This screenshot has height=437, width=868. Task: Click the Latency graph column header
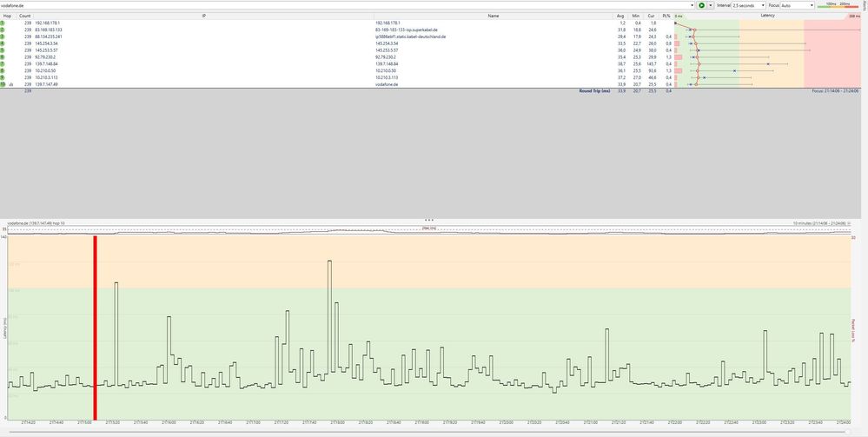pos(766,16)
